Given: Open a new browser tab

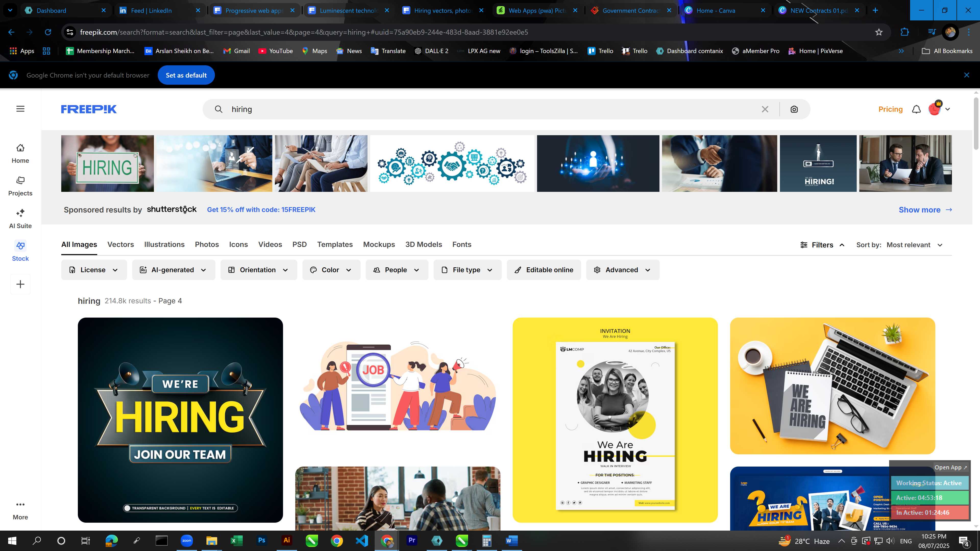Looking at the screenshot, I should point(875,10).
